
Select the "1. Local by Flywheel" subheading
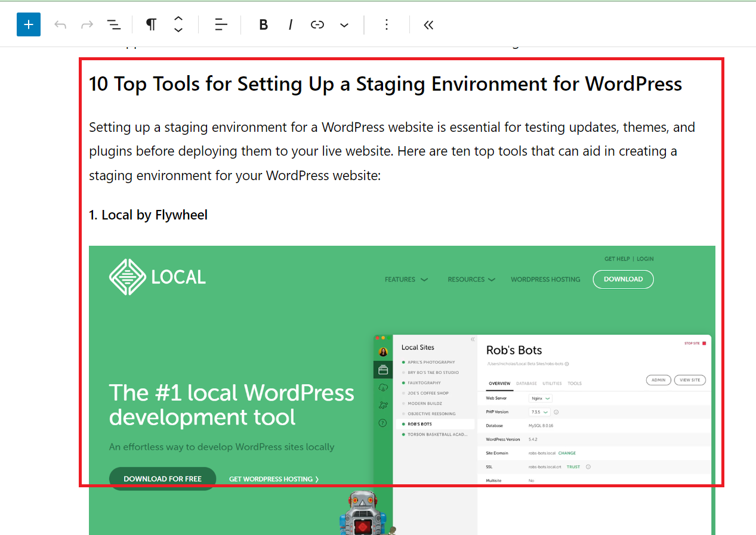[x=149, y=215]
